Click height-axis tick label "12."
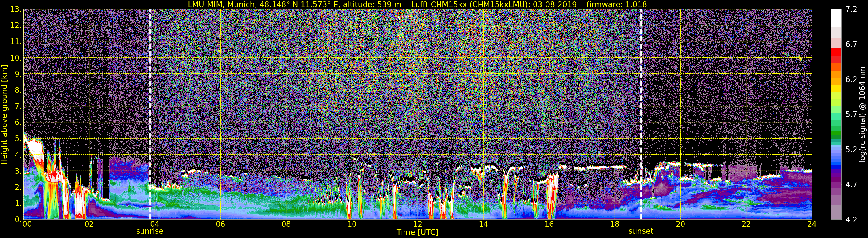This screenshot has width=868, height=238. pos(16,25)
